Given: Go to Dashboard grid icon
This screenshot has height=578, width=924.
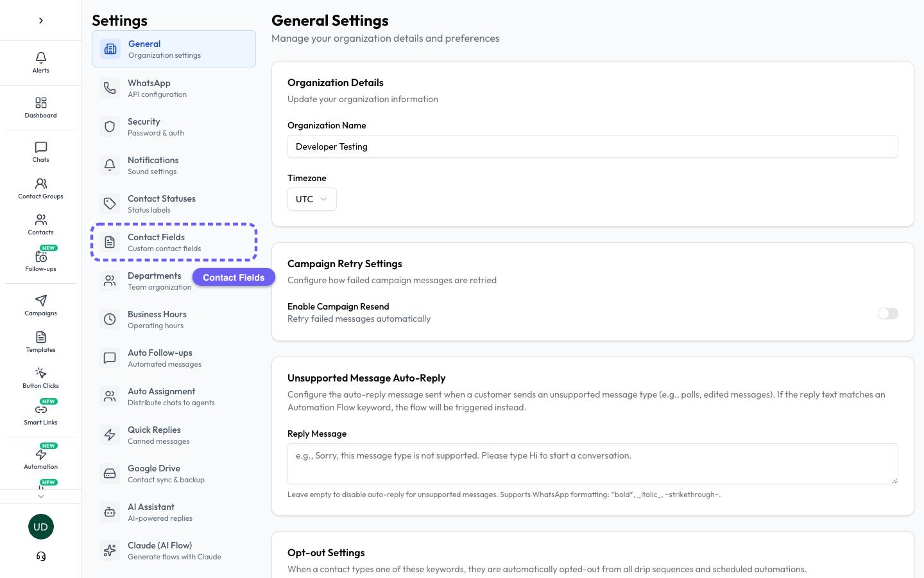Looking at the screenshot, I should coord(41,103).
